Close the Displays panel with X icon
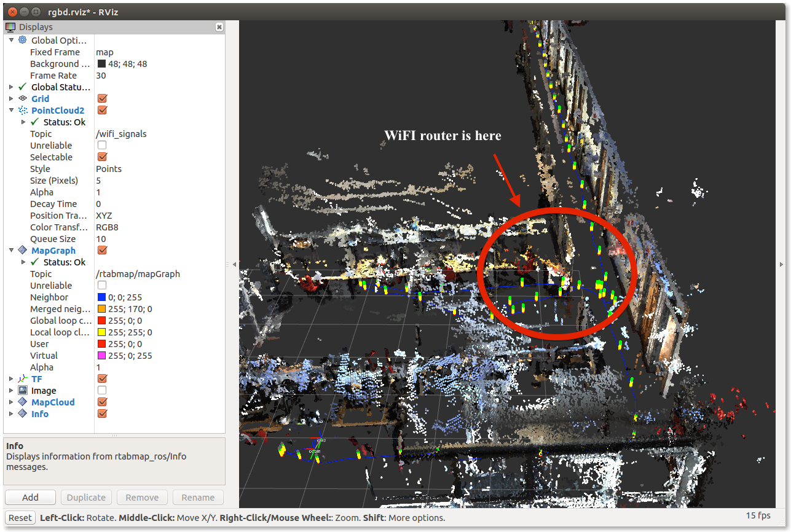The image size is (791, 532). click(219, 27)
